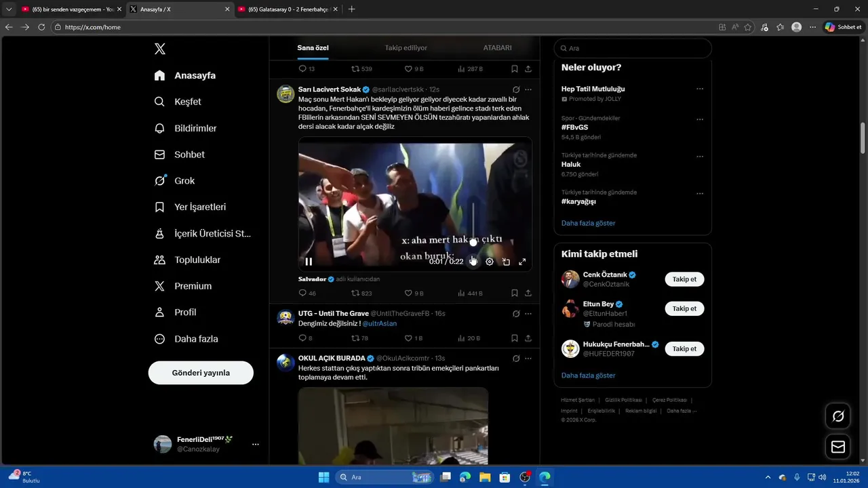This screenshot has height=488, width=868.
Task: Open Premium from the sidebar
Action: 183,286
